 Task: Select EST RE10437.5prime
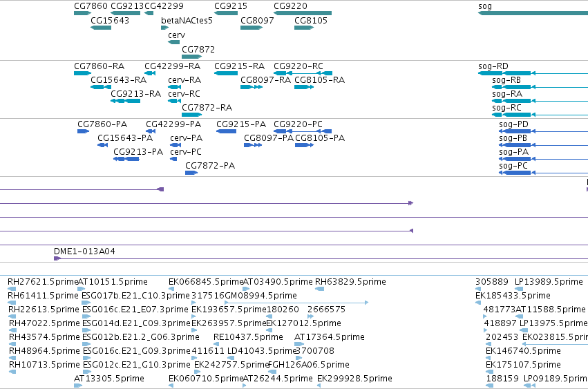tap(248, 337)
